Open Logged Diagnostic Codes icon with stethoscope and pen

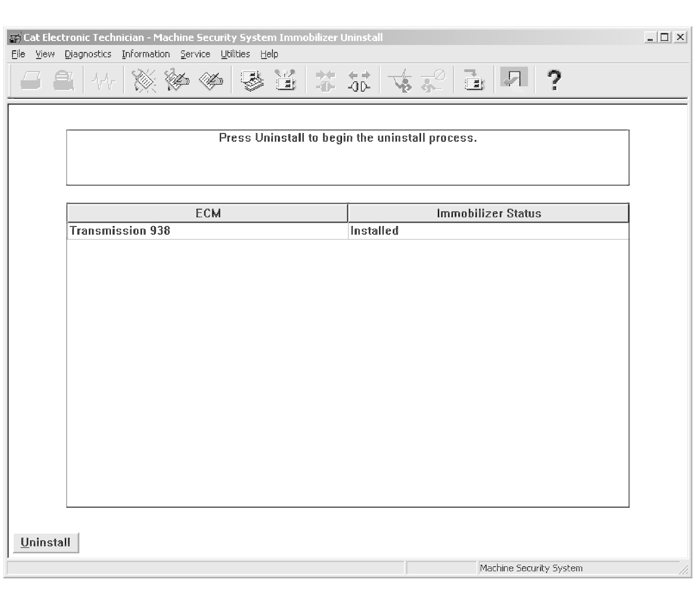(x=177, y=80)
